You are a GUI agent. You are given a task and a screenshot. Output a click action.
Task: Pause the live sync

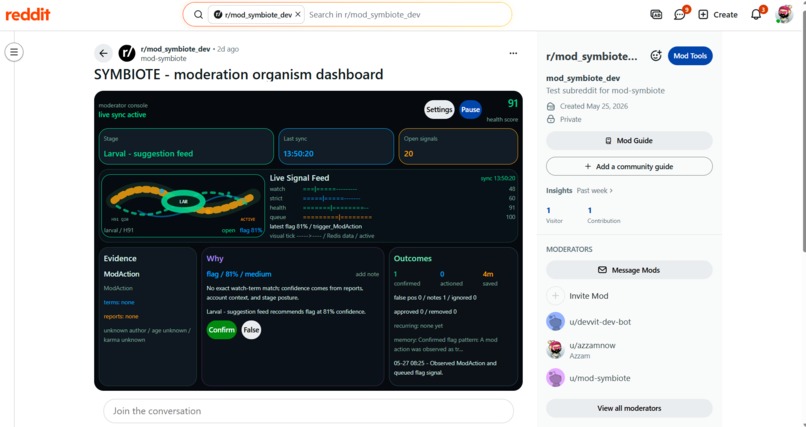pyautogui.click(x=470, y=109)
